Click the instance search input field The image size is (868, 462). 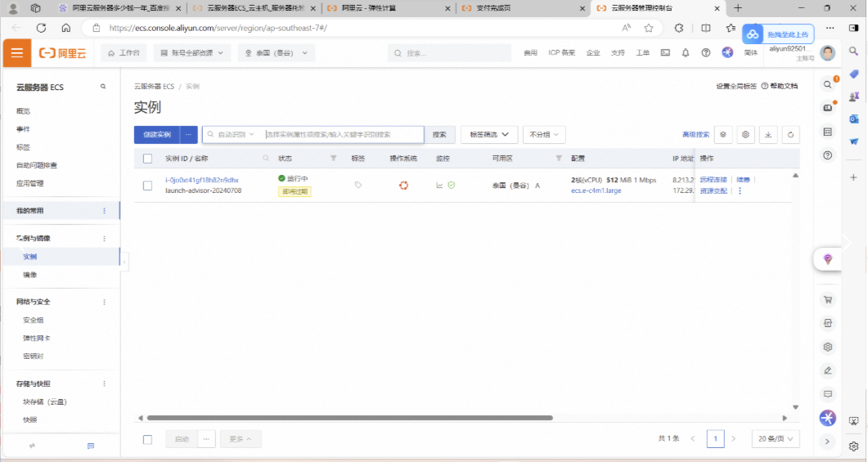[x=344, y=135]
